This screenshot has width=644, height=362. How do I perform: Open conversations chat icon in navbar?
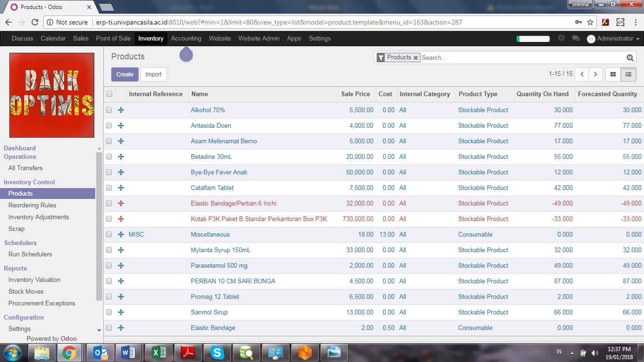(x=575, y=39)
